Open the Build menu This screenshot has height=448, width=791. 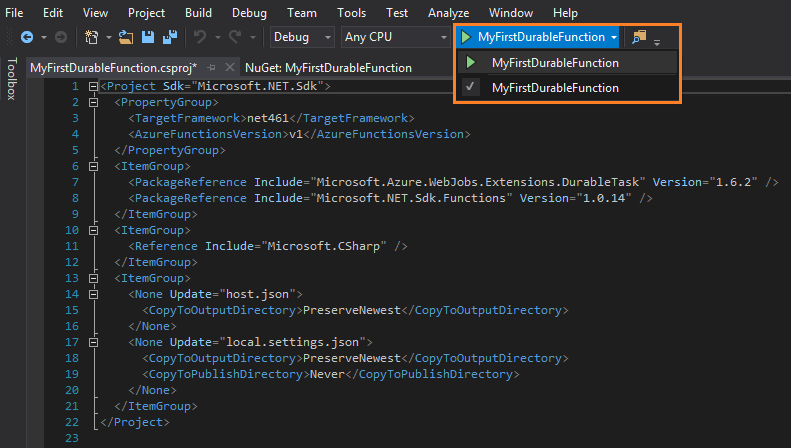tap(198, 13)
